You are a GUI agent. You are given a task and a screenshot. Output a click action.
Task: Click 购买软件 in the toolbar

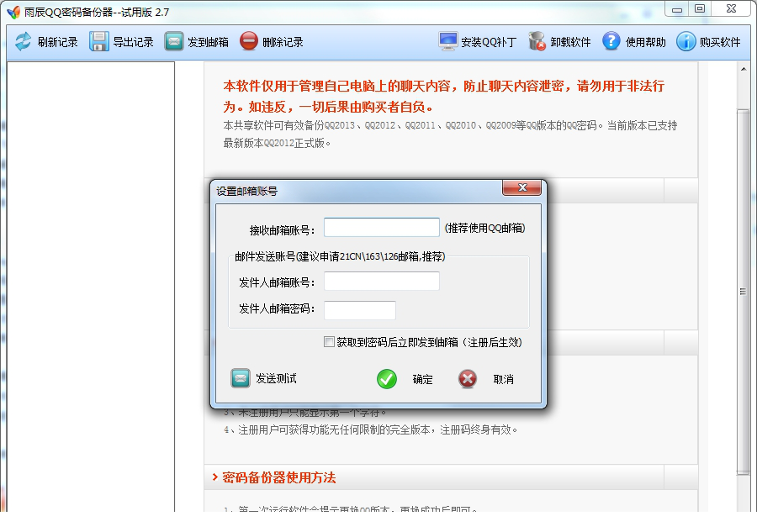coord(720,43)
